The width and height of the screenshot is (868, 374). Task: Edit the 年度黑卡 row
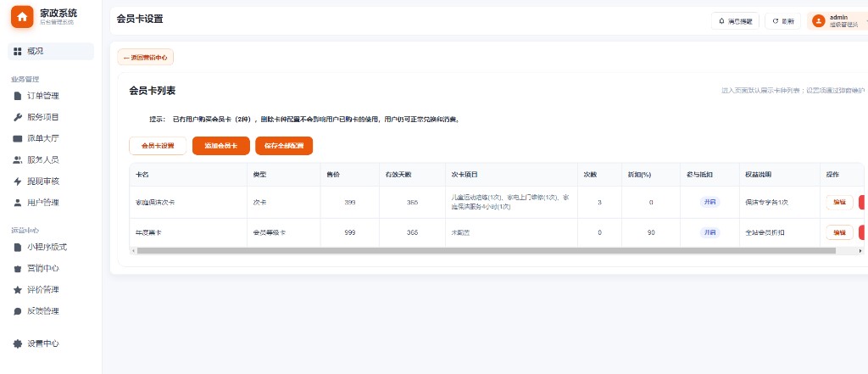pos(839,232)
